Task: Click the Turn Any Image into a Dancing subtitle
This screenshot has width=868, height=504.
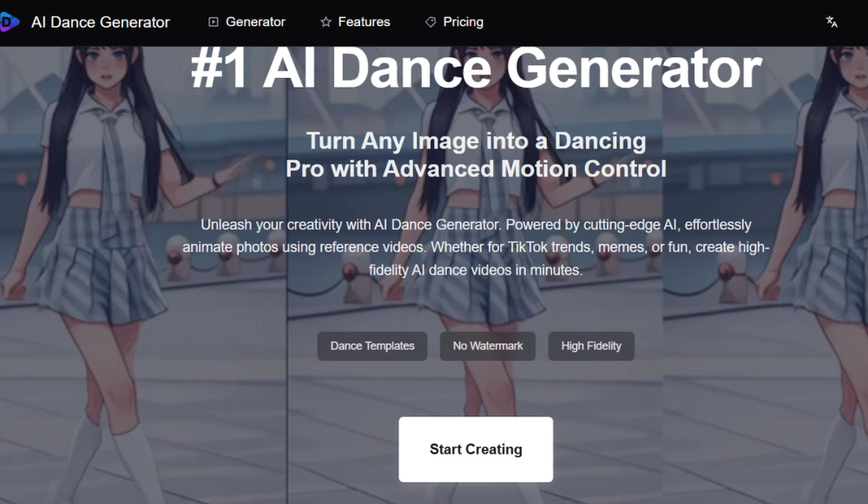Action: (x=476, y=141)
